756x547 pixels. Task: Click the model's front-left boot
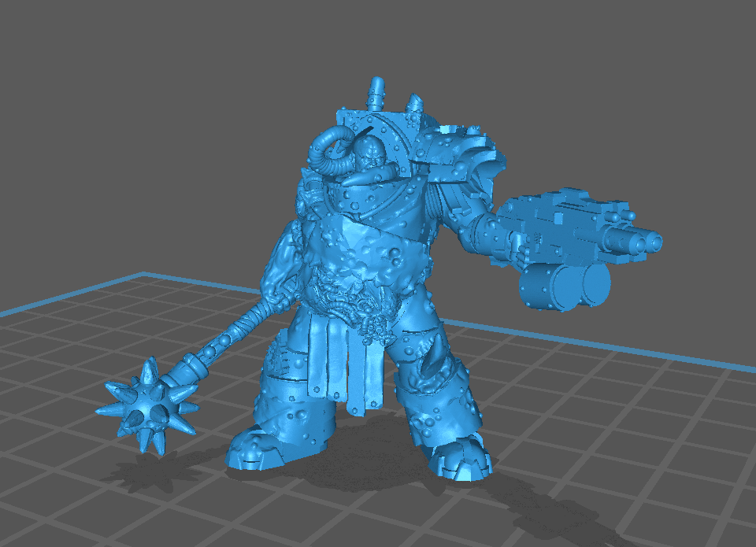pos(272,447)
